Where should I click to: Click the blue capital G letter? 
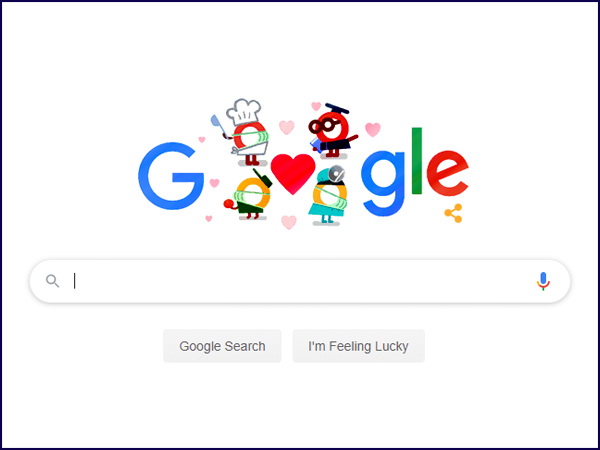[x=171, y=176]
